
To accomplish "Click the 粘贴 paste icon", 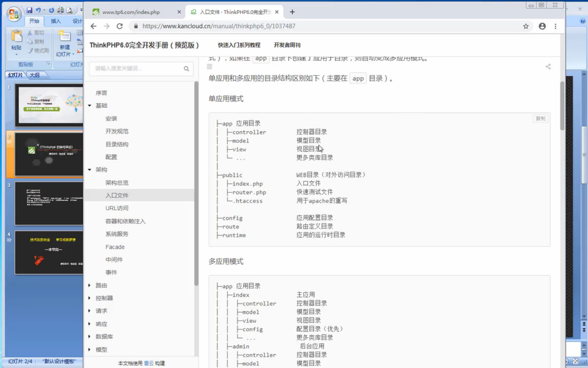I will click(16, 36).
